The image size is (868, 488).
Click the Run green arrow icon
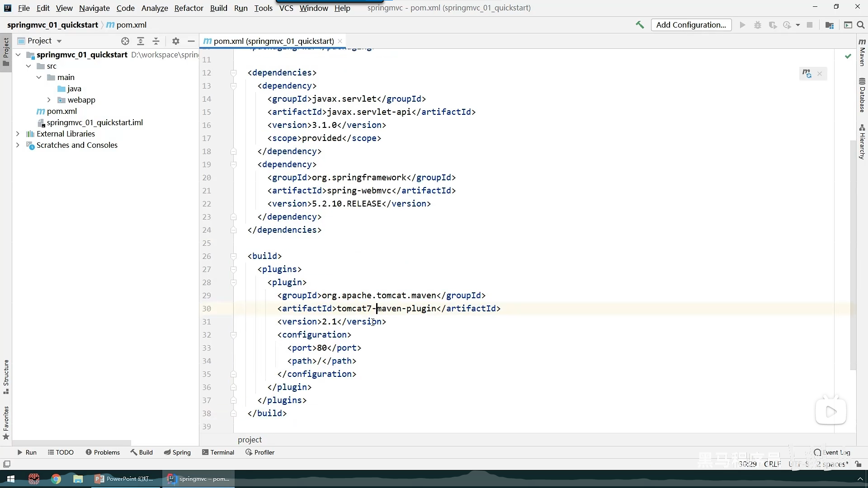(742, 25)
